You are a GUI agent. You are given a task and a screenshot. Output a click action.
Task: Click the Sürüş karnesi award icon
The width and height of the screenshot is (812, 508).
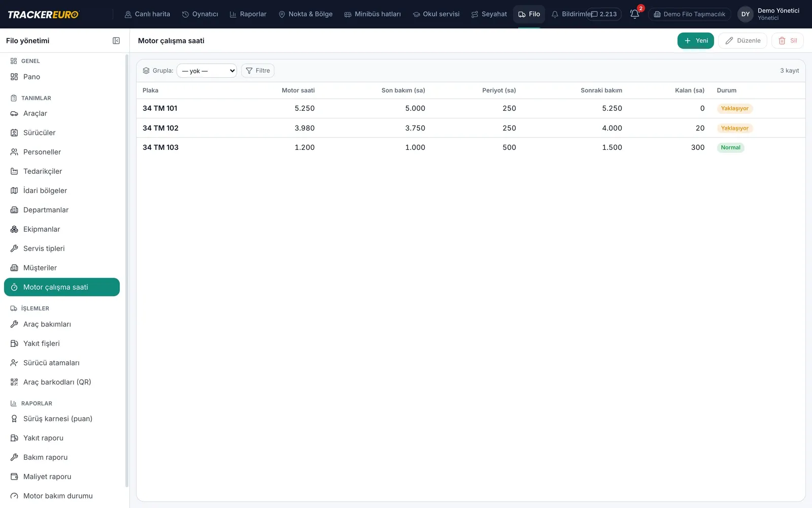[14, 419]
